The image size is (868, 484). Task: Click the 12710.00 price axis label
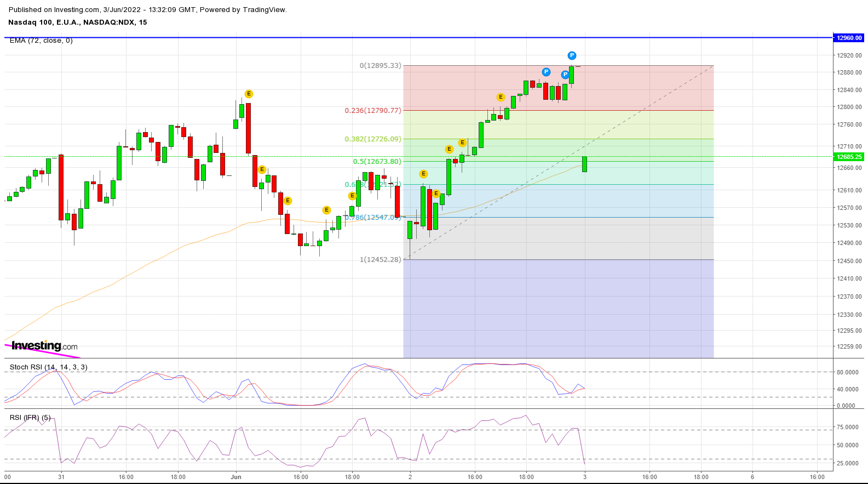click(x=849, y=146)
